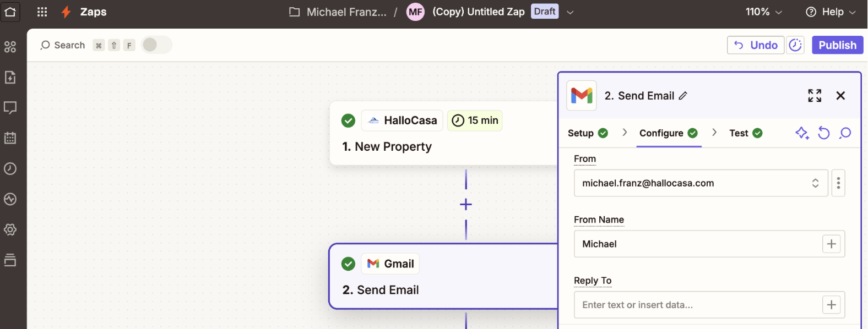This screenshot has height=329, width=868.
Task: Click the Gmail app chip
Action: 390,264
